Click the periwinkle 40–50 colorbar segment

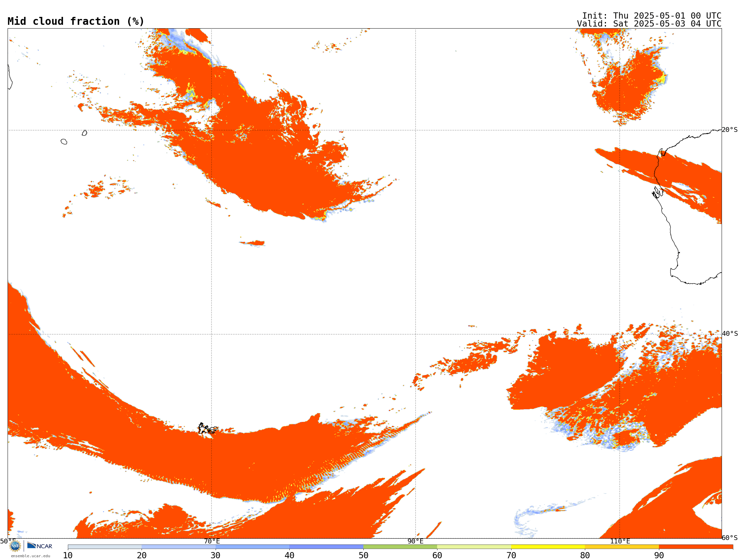326,547
